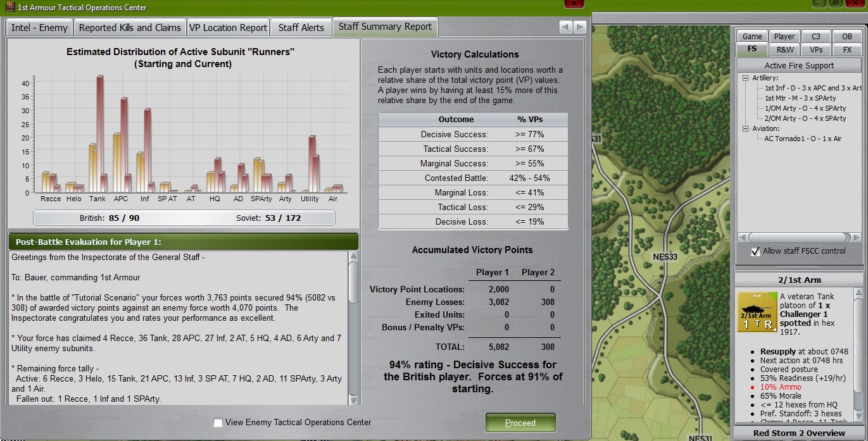Click the 2/1st Arm tank unit counter icon

tap(756, 312)
